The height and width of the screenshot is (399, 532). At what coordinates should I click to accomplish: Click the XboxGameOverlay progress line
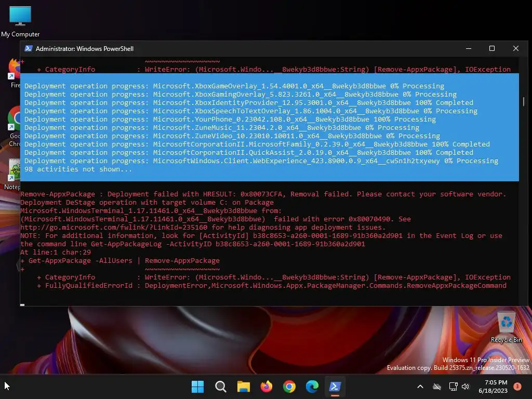click(234, 86)
